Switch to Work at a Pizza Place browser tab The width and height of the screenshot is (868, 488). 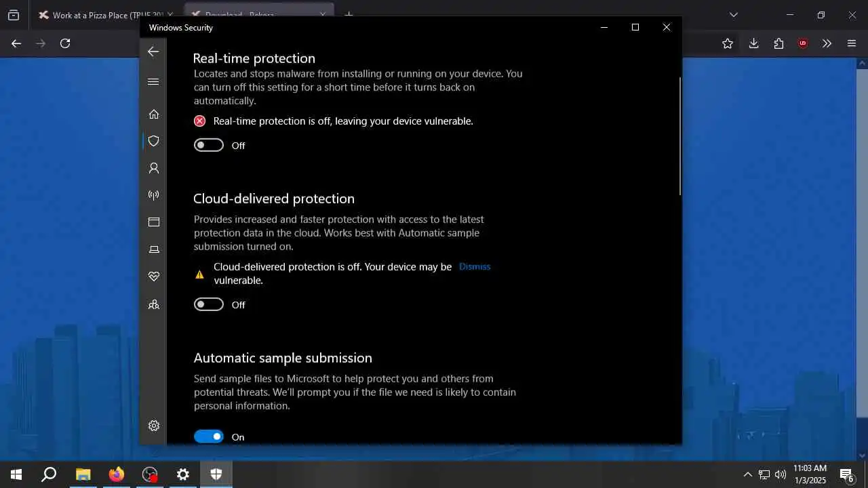(x=104, y=15)
